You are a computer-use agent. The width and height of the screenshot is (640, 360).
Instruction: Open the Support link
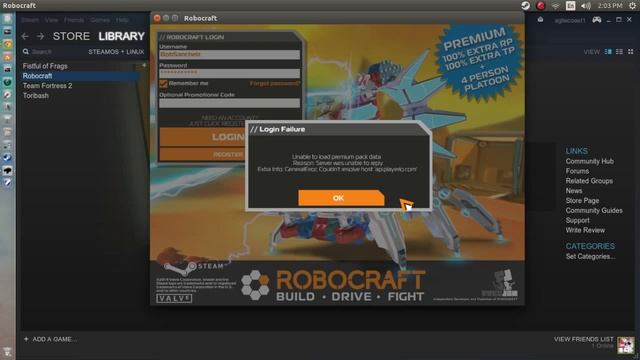(578, 220)
